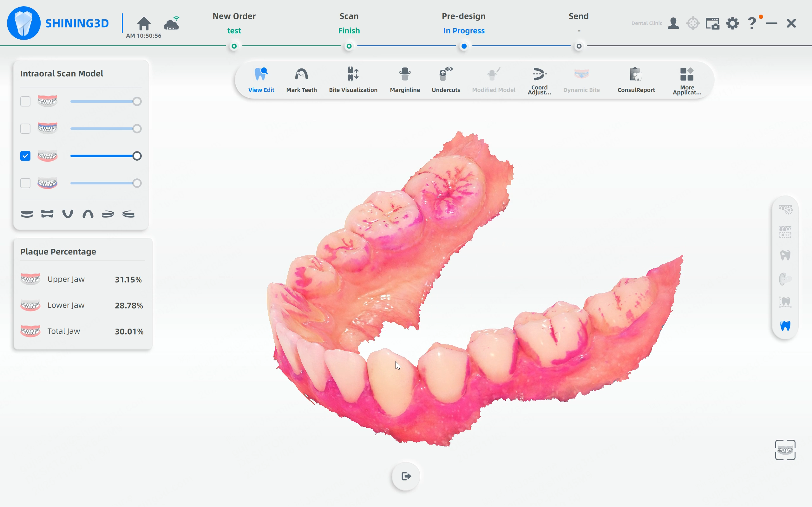
Task: Open the Coord Adjust tool
Action: [x=539, y=80]
